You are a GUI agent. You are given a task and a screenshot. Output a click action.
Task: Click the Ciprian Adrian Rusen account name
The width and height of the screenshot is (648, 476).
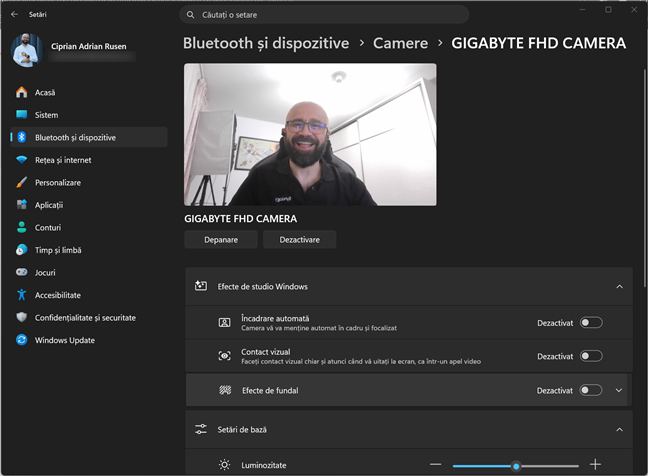[88, 46]
